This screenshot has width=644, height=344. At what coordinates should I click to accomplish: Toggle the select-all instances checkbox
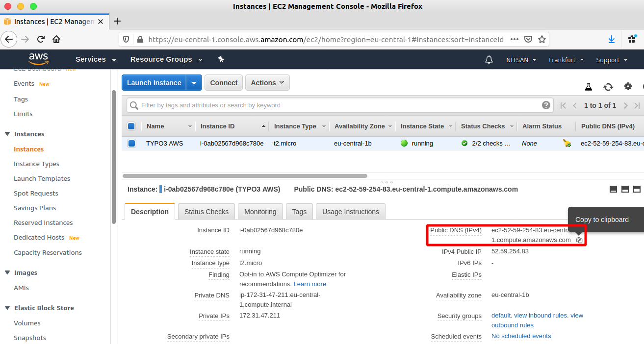point(131,126)
